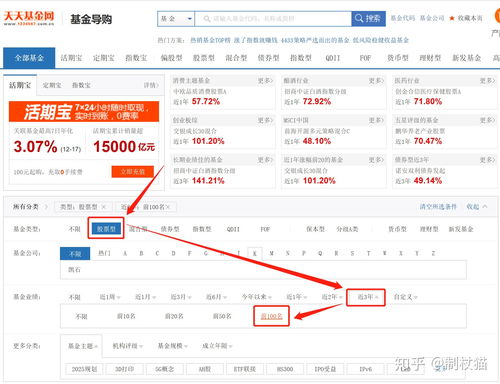Image resolution: width=500 pixels, height=384 pixels.
Task: Collapse filters with 收起 chevron
Action: (x=477, y=207)
